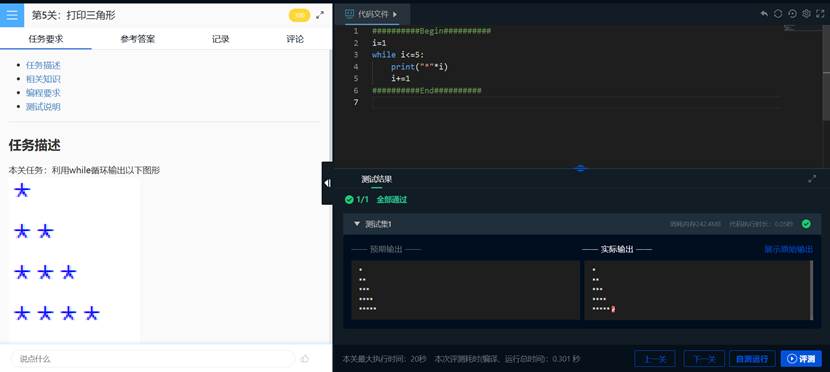Jump to 测试说明 link
Screen dimensions: 830x372
point(43,106)
